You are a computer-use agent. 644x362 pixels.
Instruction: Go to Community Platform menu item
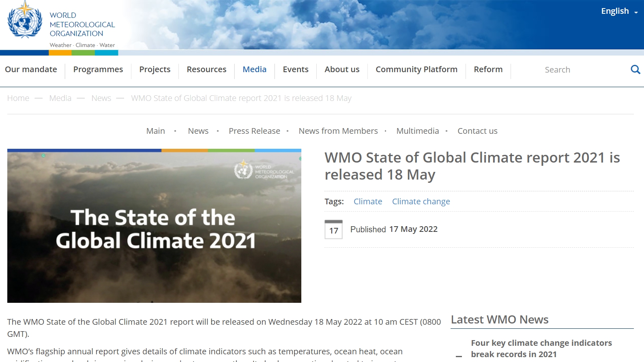(x=416, y=69)
